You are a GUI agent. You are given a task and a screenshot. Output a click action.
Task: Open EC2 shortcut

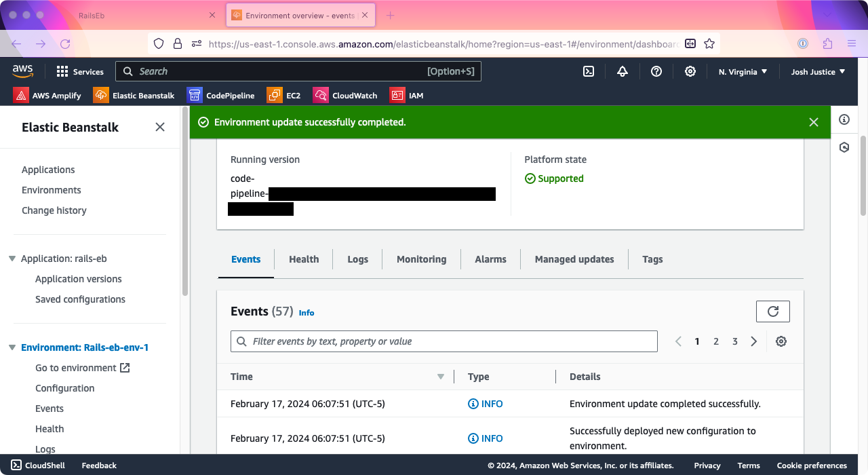pyautogui.click(x=283, y=96)
